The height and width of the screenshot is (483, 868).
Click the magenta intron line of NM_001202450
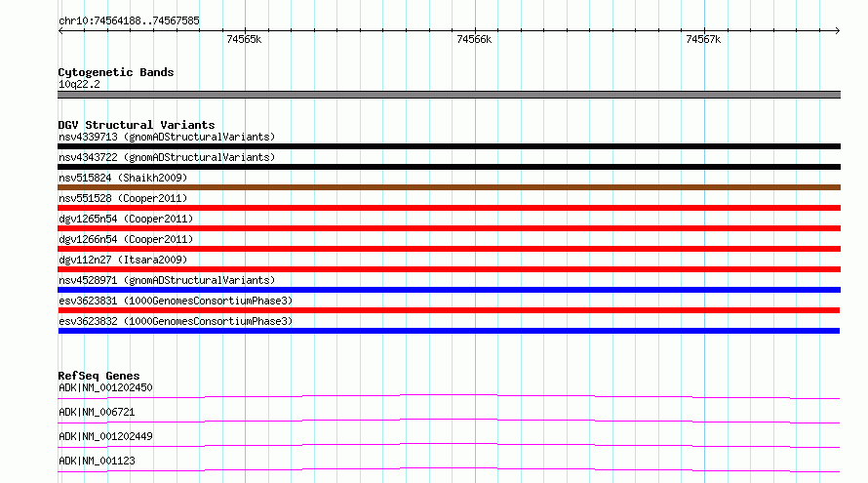[x=449, y=396]
